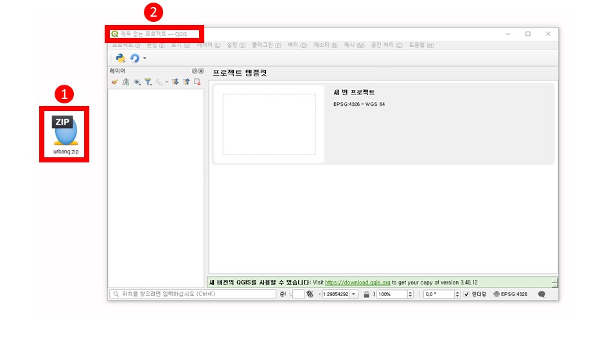Open the download.qgis.org link

[357, 282]
